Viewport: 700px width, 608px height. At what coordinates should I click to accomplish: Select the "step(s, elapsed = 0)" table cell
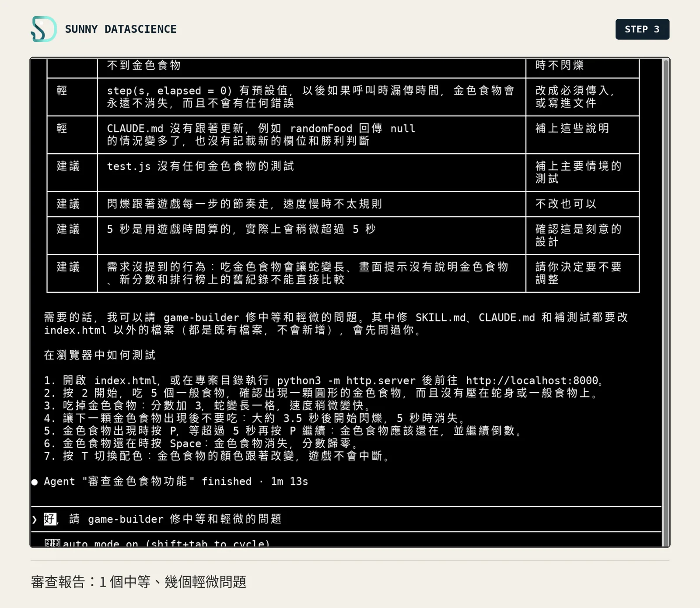pos(311,97)
